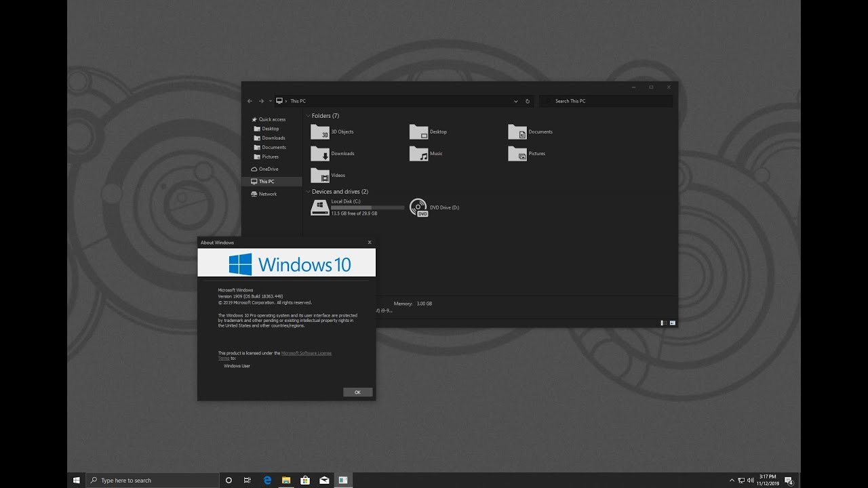The image size is (868, 488).
Task: Switch Explorer to details view
Action: pos(663,323)
